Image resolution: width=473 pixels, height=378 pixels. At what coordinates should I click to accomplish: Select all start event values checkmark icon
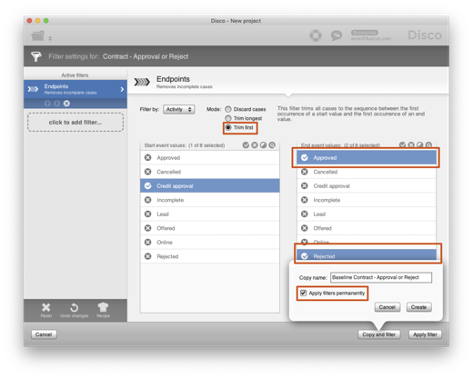[246, 145]
